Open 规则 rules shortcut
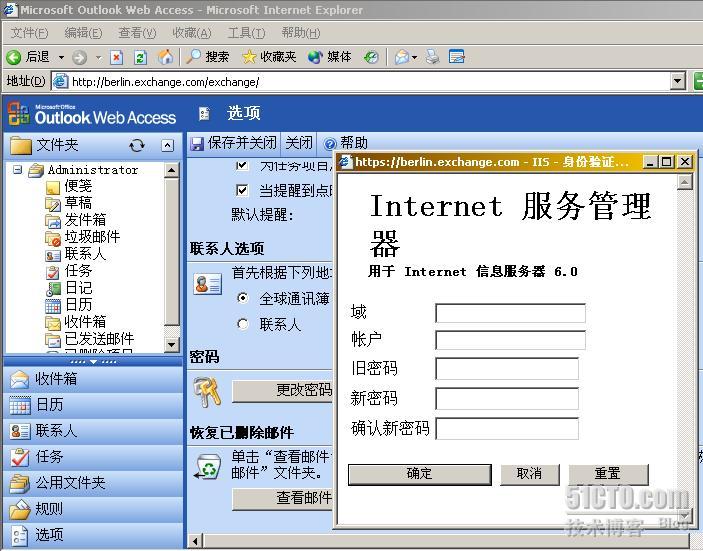The height and width of the screenshot is (551, 703). tap(93, 509)
